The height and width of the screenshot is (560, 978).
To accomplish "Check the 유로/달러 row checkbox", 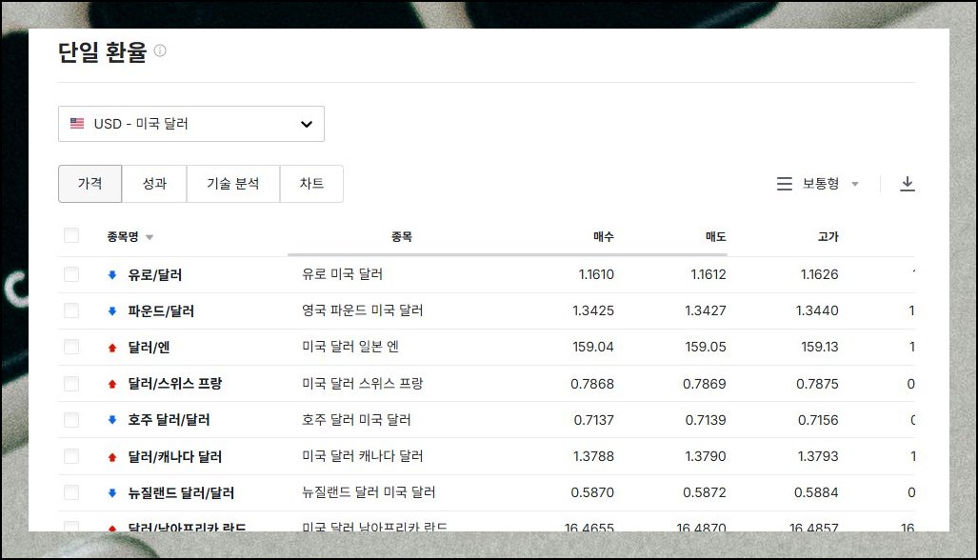I will (x=71, y=274).
